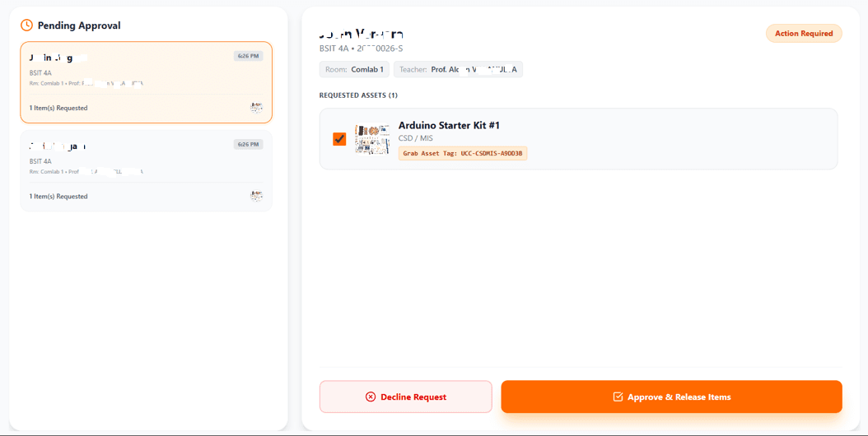Click the Teacher name chip
This screenshot has width=868, height=436.
459,70
